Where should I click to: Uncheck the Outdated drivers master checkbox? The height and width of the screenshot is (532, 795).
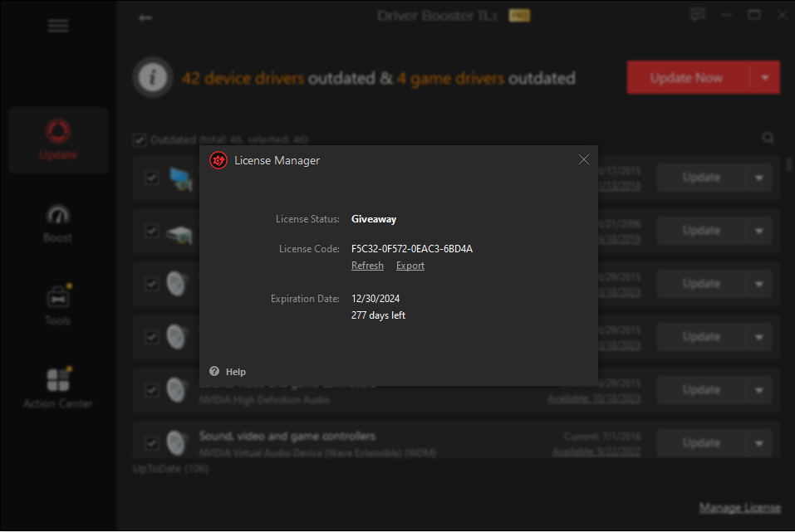click(x=139, y=139)
